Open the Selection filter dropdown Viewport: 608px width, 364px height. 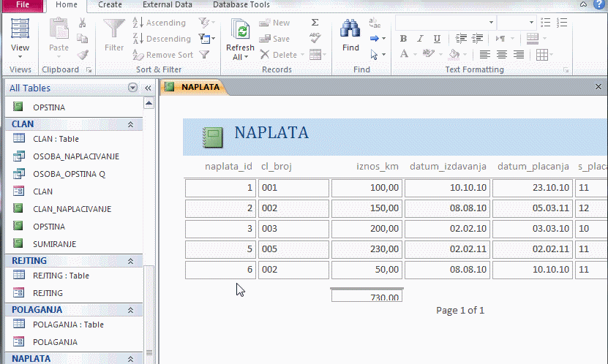click(x=207, y=23)
